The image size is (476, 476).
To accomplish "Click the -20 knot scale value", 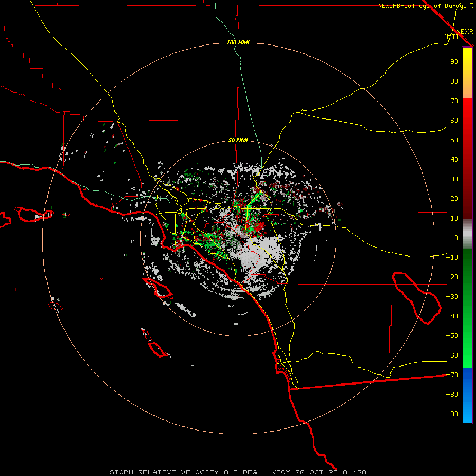I will (452, 277).
